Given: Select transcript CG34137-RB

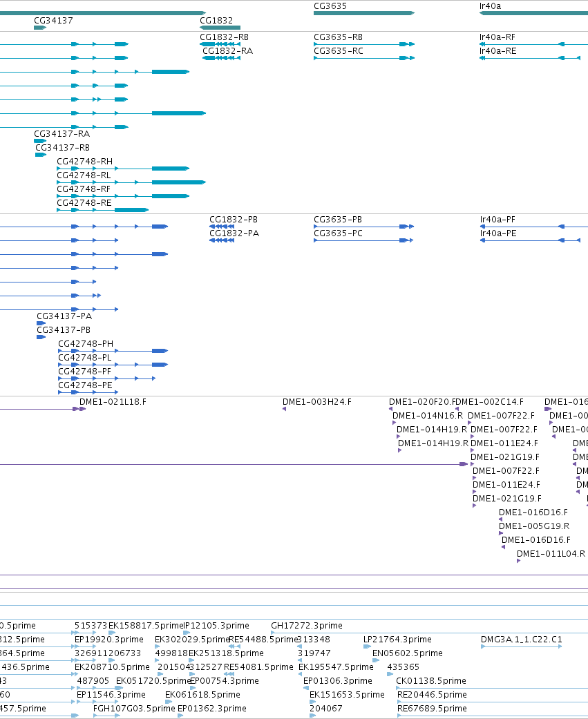Looking at the screenshot, I should (62, 148).
